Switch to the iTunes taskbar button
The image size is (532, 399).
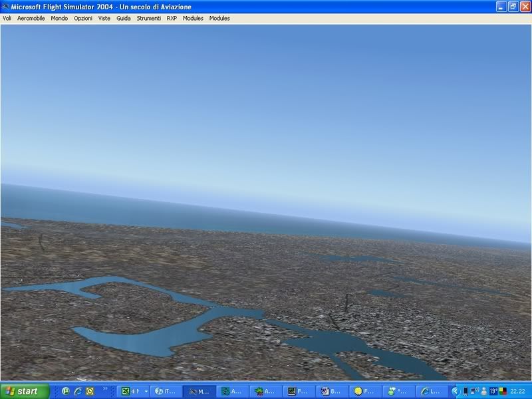pos(166,391)
